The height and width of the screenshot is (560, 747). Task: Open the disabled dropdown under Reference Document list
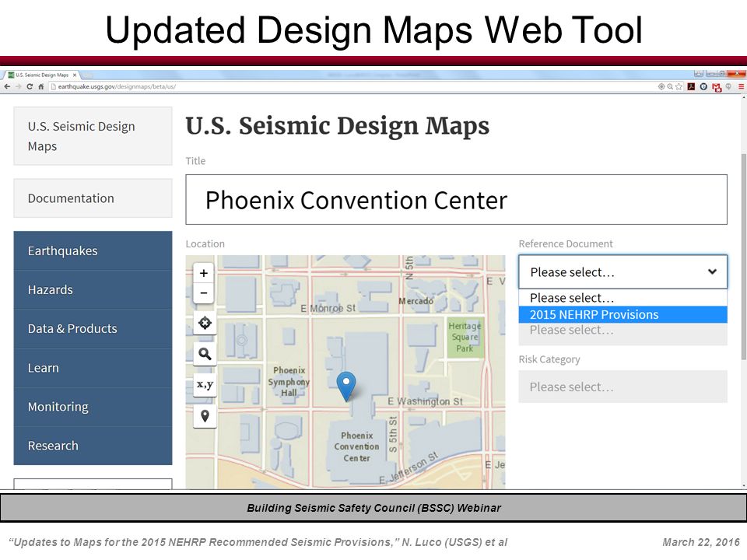tap(622, 331)
